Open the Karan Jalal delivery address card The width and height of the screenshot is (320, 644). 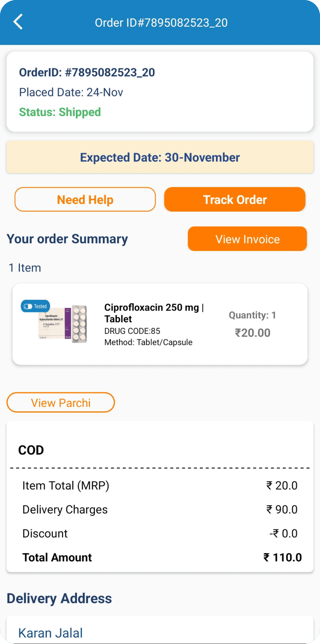pyautogui.click(x=160, y=631)
